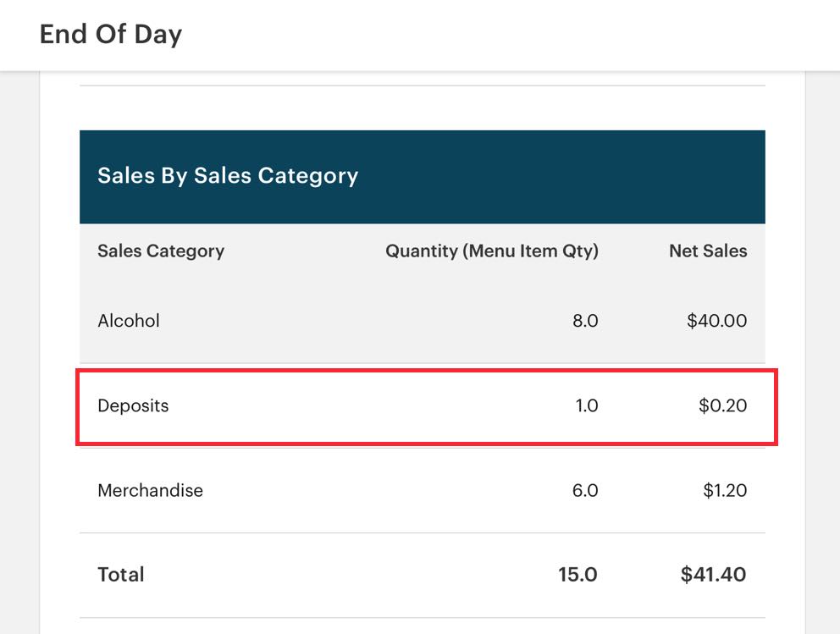Click the Alcohol category name
840x634 pixels.
pyautogui.click(x=129, y=321)
